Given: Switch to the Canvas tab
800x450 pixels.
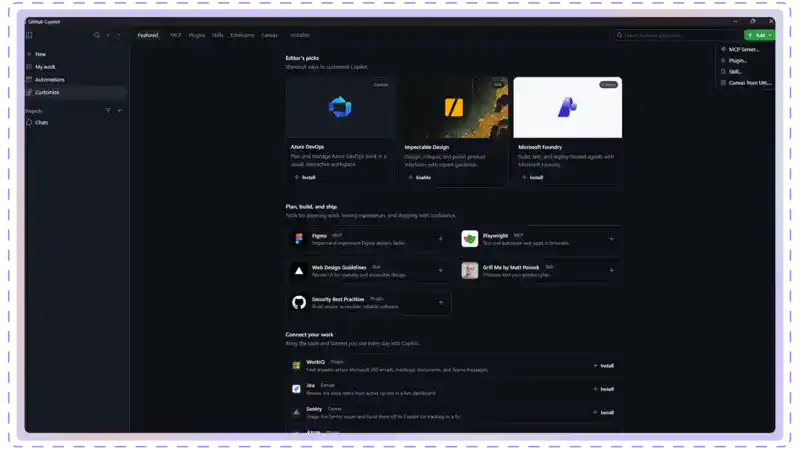Looking at the screenshot, I should (x=269, y=35).
